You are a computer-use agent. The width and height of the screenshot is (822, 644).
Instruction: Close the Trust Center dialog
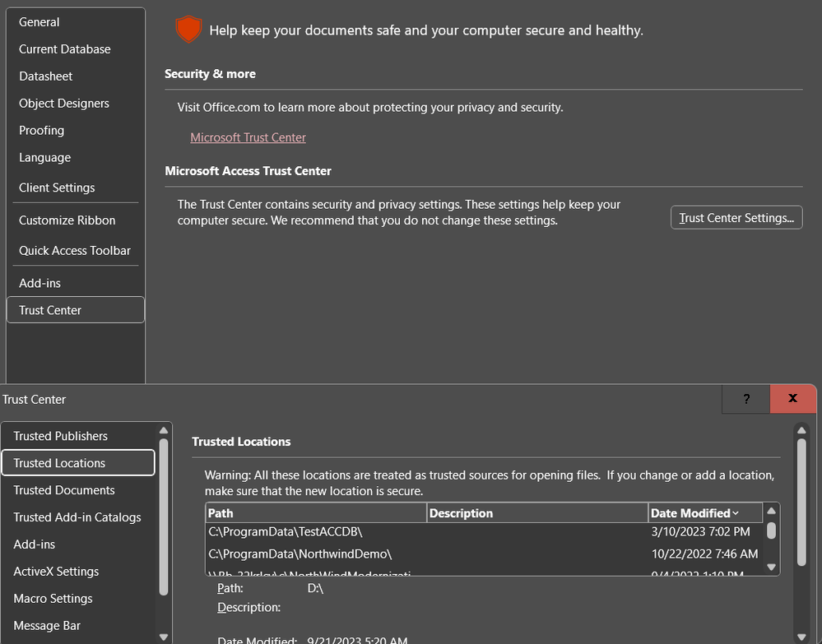point(792,399)
